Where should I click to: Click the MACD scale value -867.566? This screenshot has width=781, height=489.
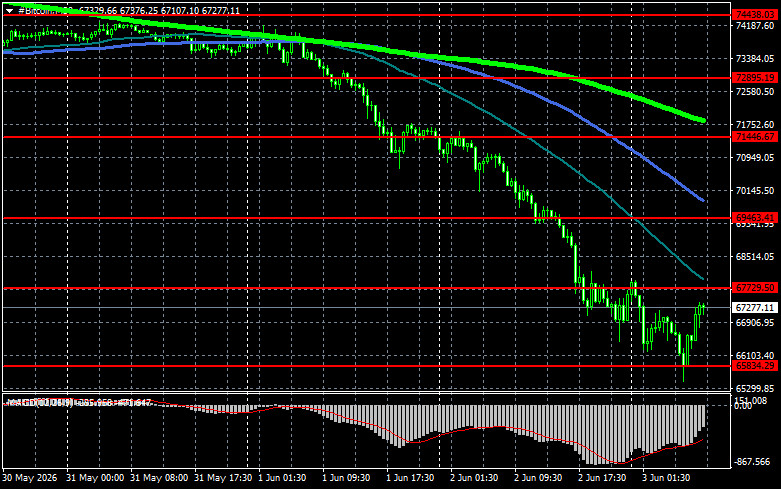point(753,462)
